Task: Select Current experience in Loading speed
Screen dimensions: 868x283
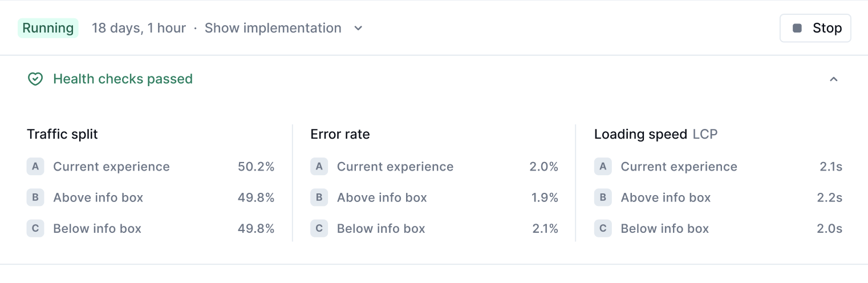Action: pos(679,167)
